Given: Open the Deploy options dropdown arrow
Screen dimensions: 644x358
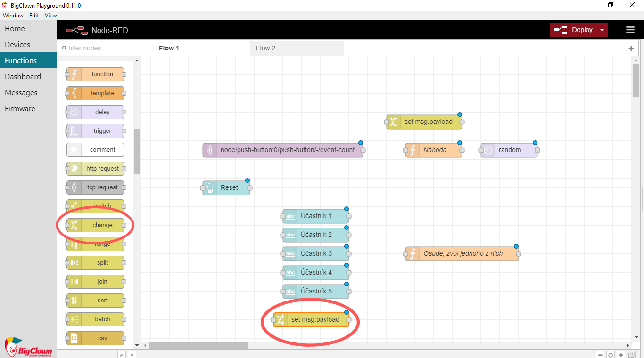Looking at the screenshot, I should [x=602, y=30].
